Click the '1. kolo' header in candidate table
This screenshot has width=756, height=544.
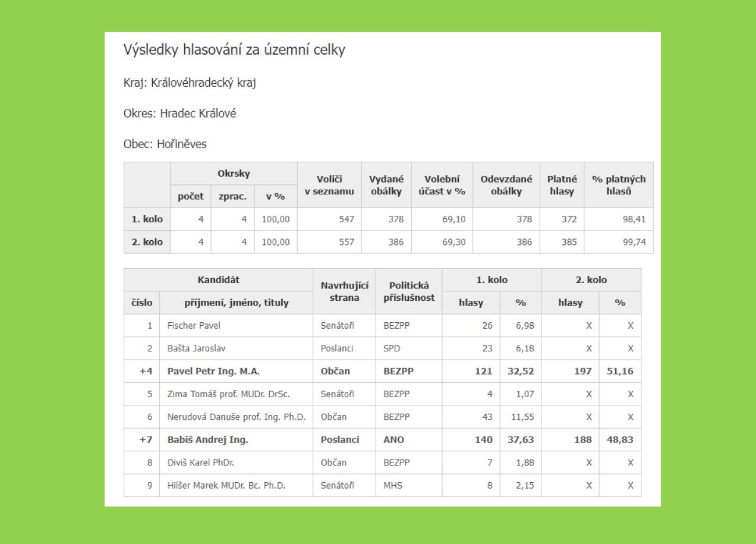click(492, 279)
